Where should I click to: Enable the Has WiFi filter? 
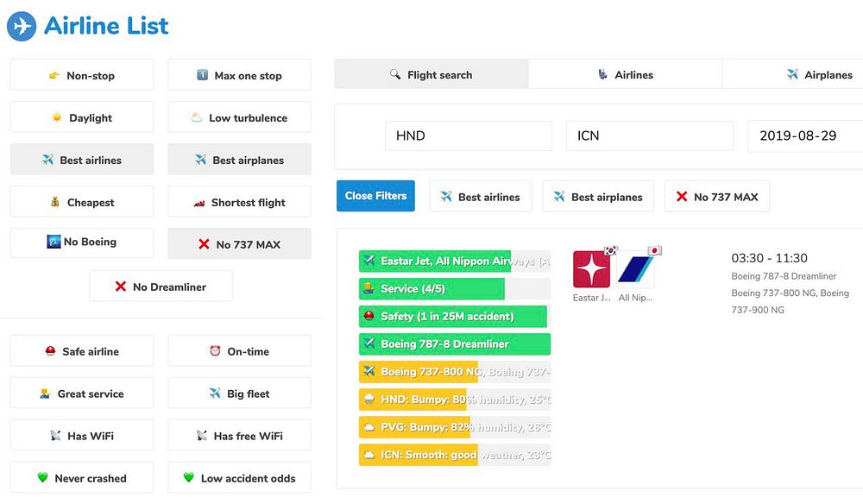pos(82,435)
